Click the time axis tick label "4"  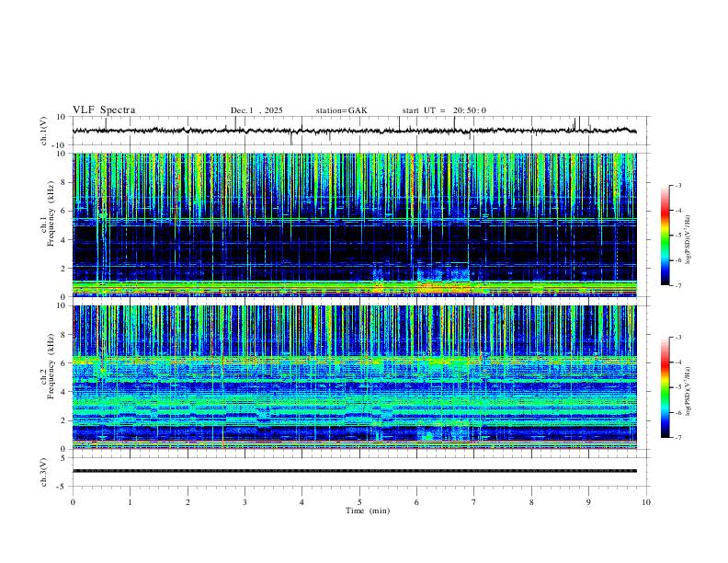[x=302, y=502]
